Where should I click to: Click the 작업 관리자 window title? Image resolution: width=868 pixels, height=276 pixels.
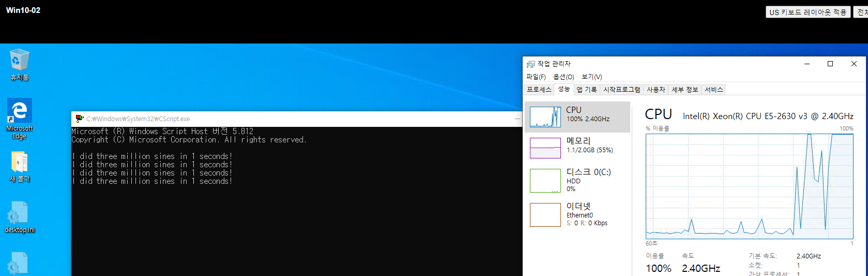pos(554,64)
